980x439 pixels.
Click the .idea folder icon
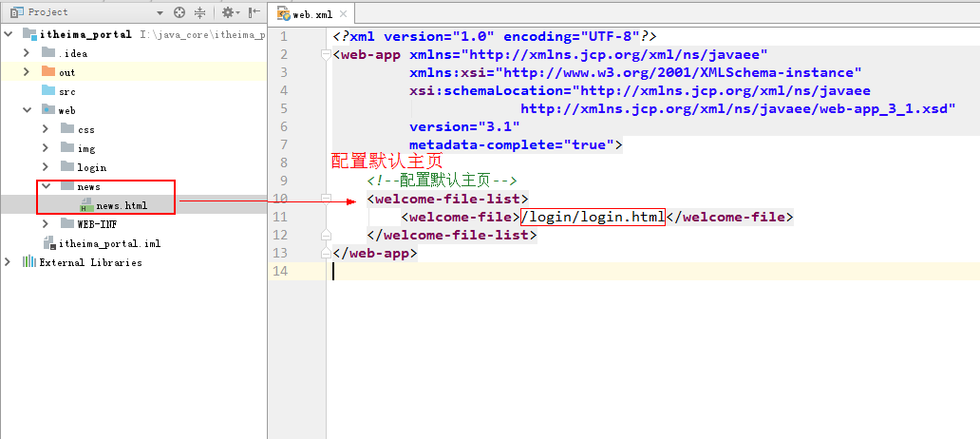(48, 52)
